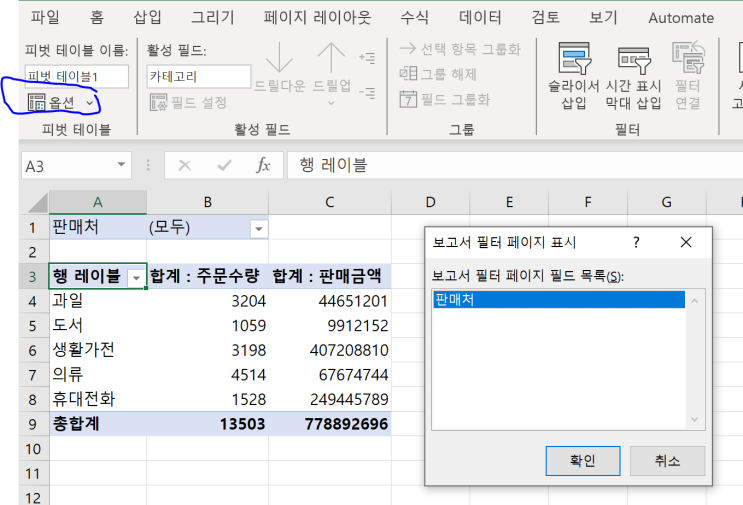
Task: Click the 드릴업 arrow icon
Action: click(331, 58)
